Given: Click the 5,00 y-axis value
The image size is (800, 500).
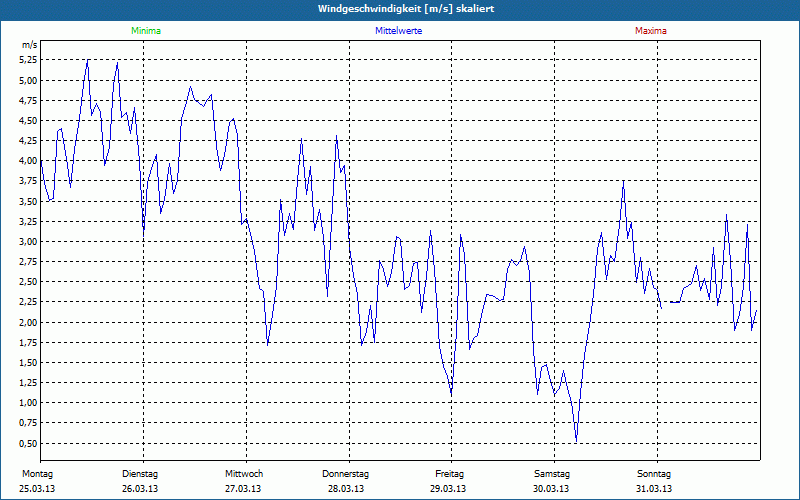Looking at the screenshot, I should click(x=30, y=80).
